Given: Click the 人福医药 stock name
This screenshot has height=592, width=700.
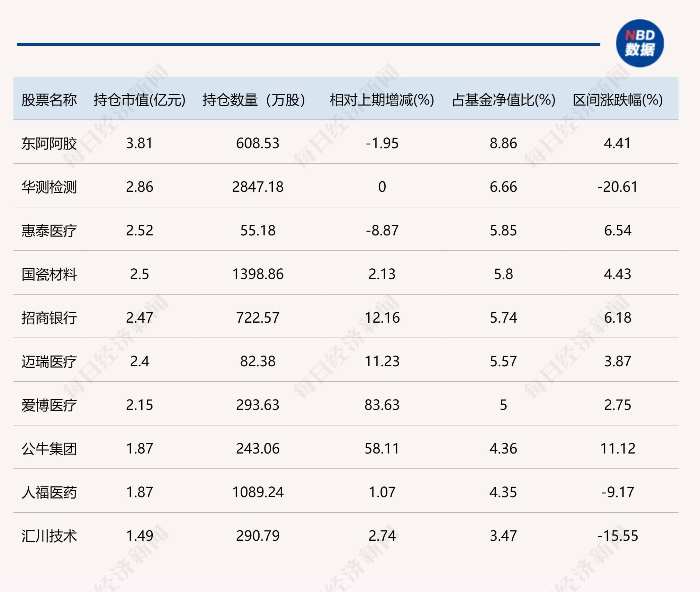Looking at the screenshot, I should coord(49,492).
